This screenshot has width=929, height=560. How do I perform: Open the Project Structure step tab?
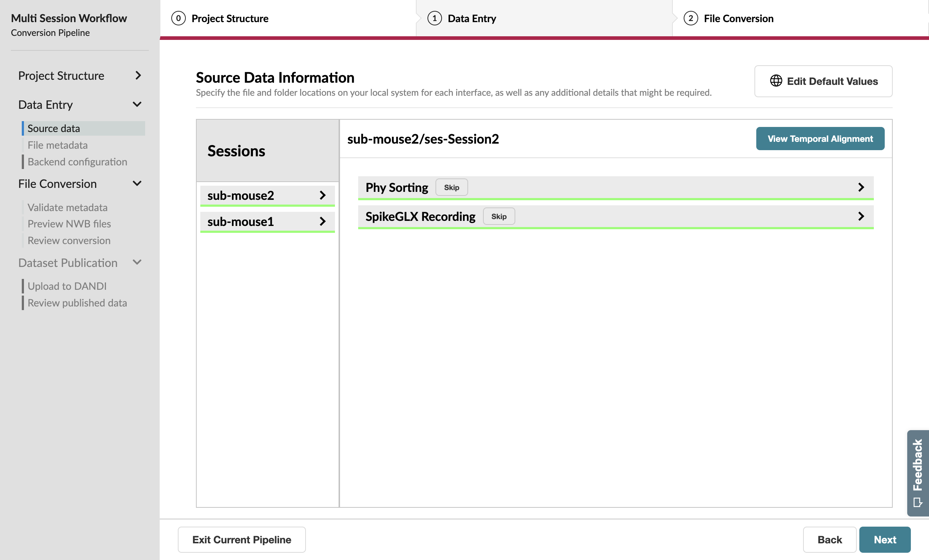click(288, 18)
